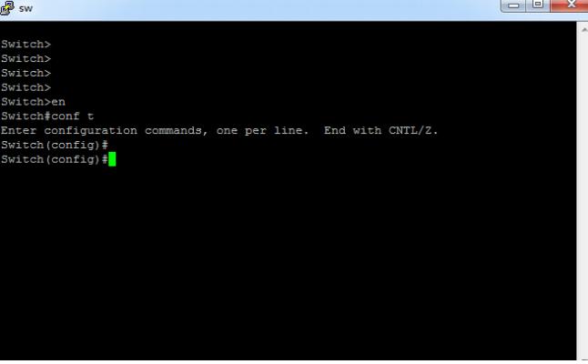This screenshot has width=588, height=364.
Task: Click the third "Switch>" prompt from top
Action: pyautogui.click(x=25, y=73)
